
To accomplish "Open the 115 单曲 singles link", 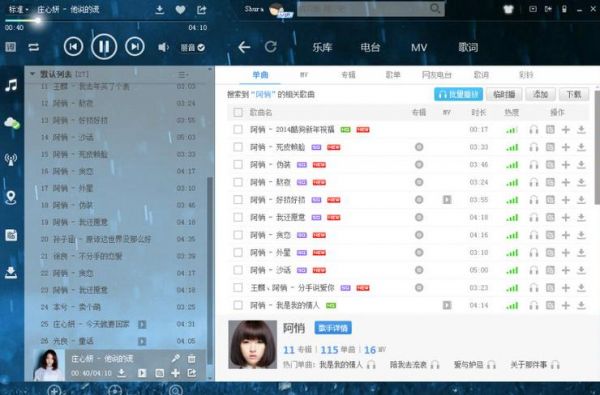I will click(x=338, y=350).
